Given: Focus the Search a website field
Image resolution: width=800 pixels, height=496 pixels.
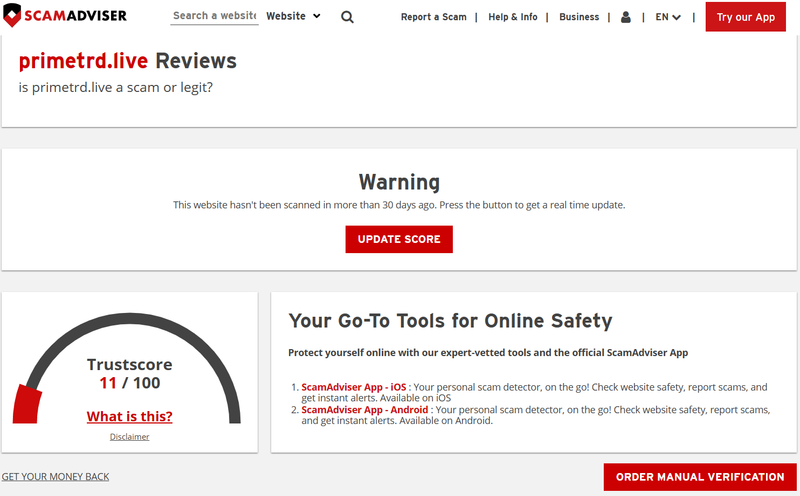Looking at the screenshot, I should pyautogui.click(x=214, y=16).
